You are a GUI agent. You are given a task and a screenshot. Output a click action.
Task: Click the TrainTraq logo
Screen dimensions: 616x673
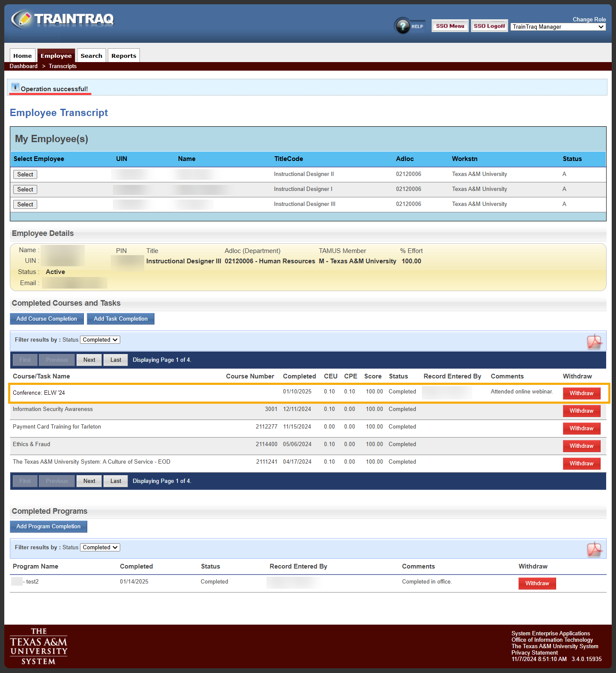coord(63,19)
